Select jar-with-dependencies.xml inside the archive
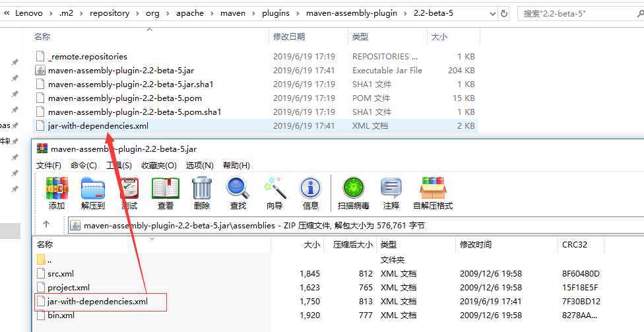The image size is (644, 332). [x=98, y=302]
